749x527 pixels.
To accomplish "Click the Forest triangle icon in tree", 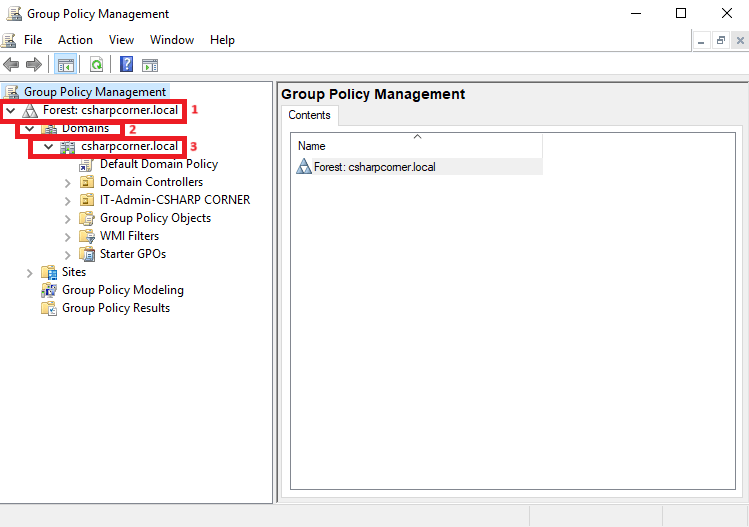I will pyautogui.click(x=30, y=111).
